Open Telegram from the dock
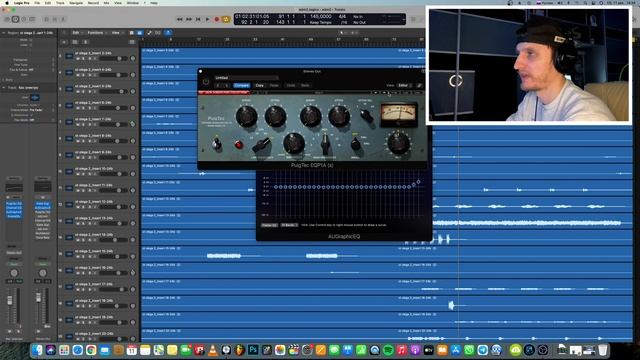The width and height of the screenshot is (640, 360). click(x=482, y=350)
